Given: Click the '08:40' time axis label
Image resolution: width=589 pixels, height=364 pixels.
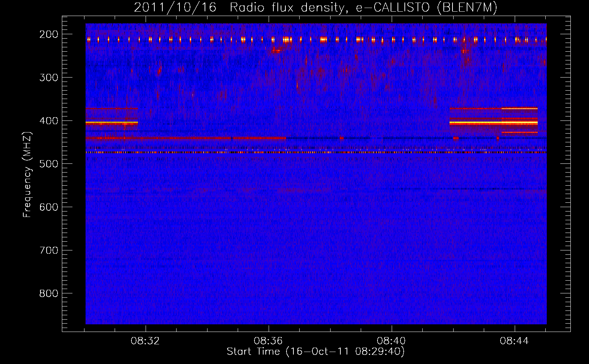Looking at the screenshot, I should (391, 341).
